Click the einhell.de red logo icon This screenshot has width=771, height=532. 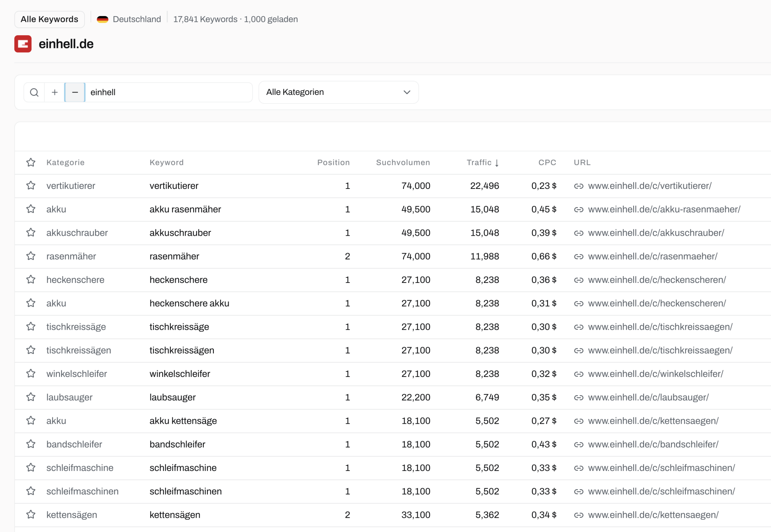(x=23, y=44)
